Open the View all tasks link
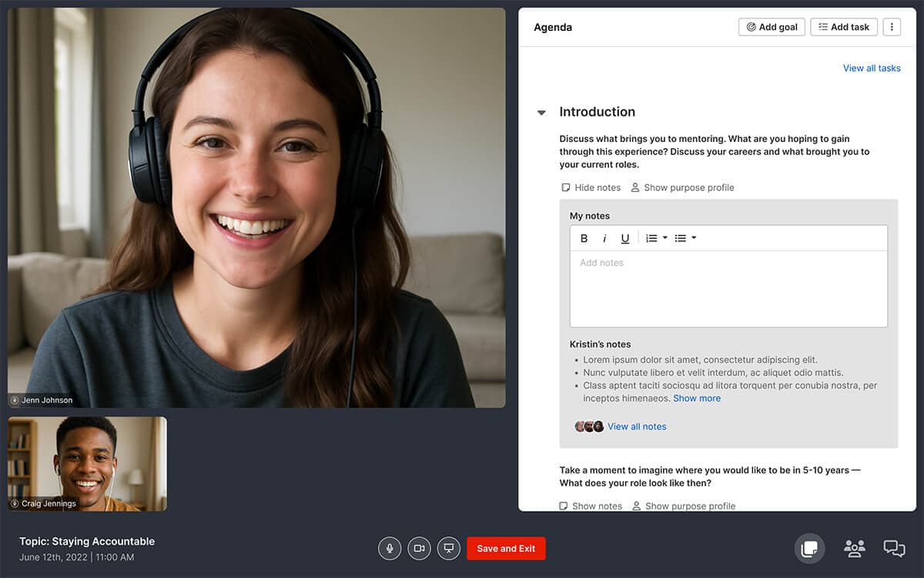Viewport: 924px width, 578px height. tap(872, 69)
